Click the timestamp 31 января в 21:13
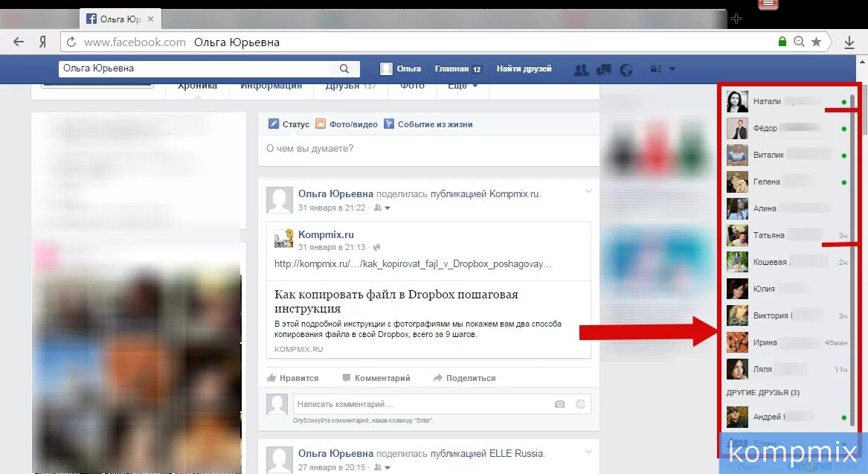Image resolution: width=868 pixels, height=474 pixels. pyautogui.click(x=332, y=248)
